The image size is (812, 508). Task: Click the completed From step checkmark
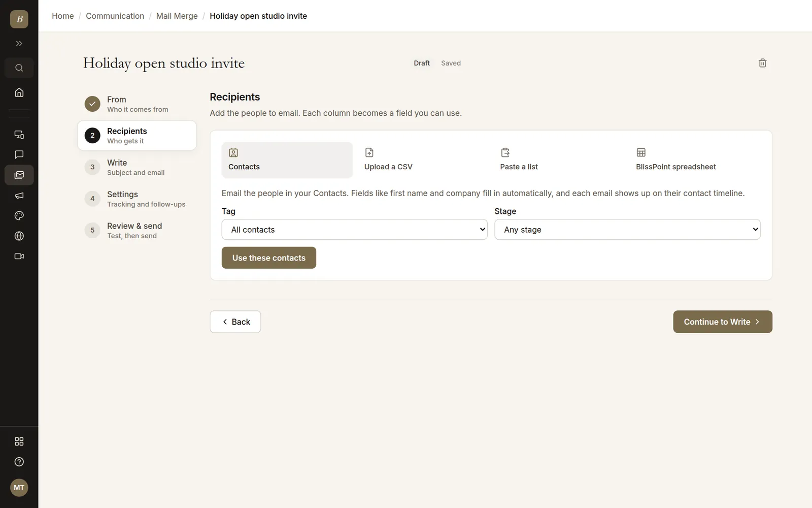(92, 104)
